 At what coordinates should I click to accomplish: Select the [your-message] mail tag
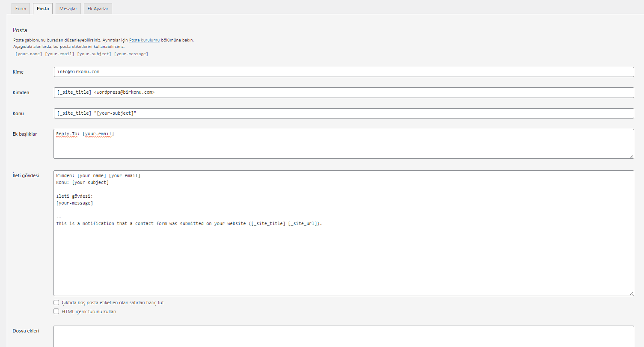pyautogui.click(x=131, y=53)
